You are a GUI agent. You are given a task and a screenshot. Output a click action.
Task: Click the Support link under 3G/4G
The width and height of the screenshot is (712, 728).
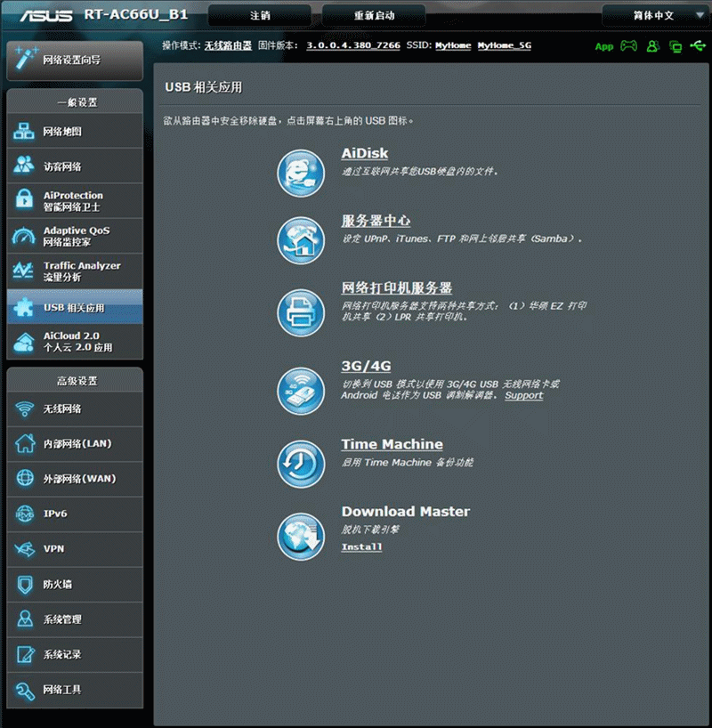point(524,395)
